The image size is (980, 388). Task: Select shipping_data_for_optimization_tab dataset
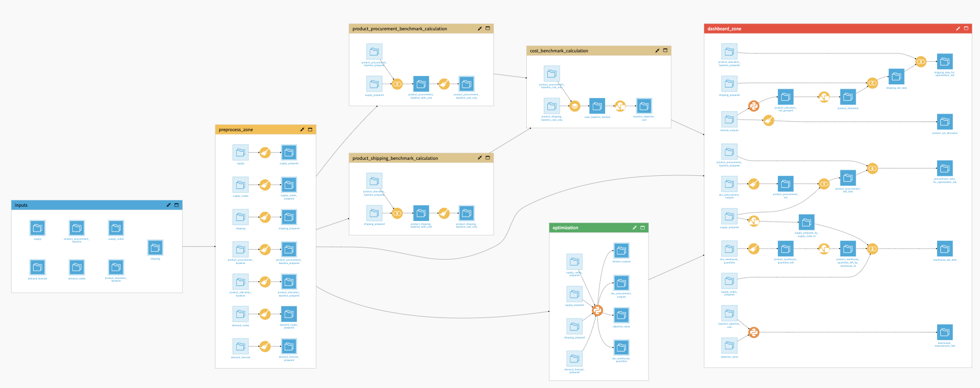(x=945, y=62)
